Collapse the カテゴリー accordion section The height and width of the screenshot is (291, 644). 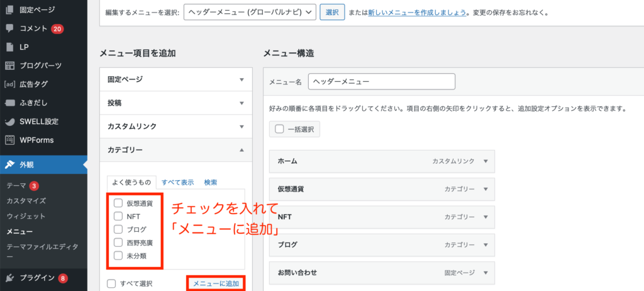click(x=176, y=150)
